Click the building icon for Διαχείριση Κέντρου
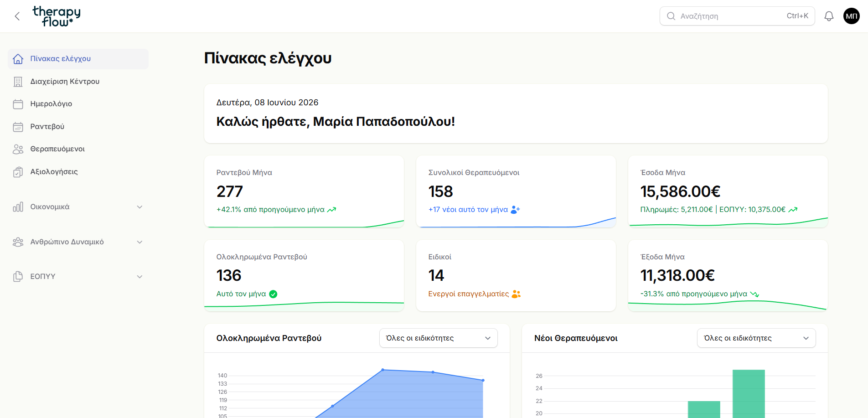The width and height of the screenshot is (868, 418). pos(18,82)
